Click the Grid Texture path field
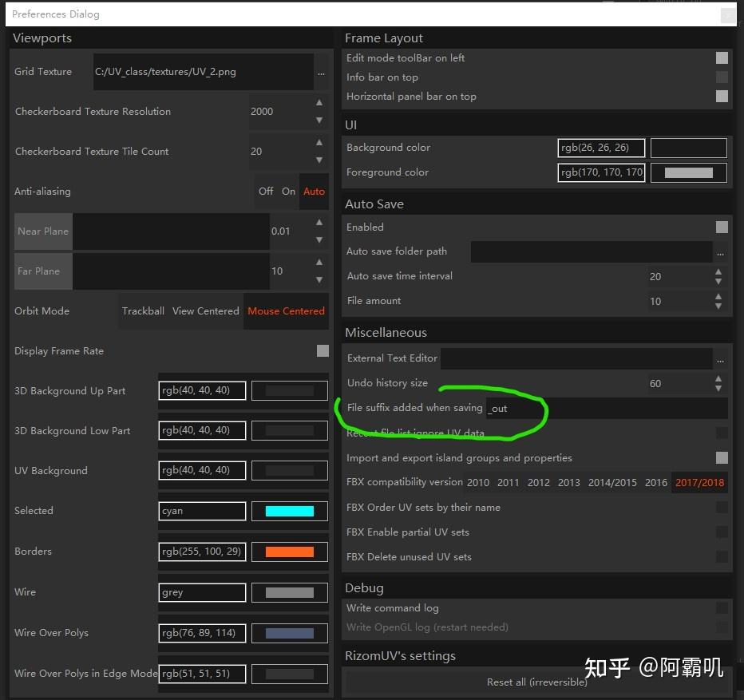The width and height of the screenshot is (744, 700). [204, 72]
